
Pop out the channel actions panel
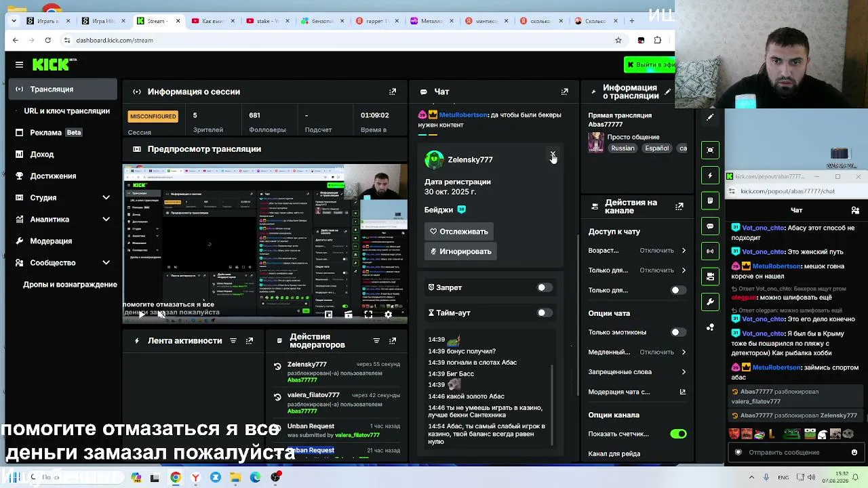click(679, 206)
